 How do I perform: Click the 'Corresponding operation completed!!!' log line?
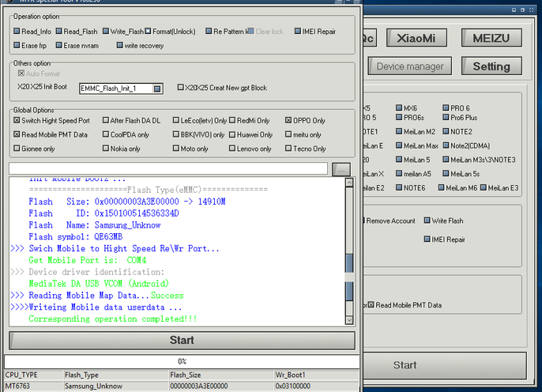click(113, 318)
